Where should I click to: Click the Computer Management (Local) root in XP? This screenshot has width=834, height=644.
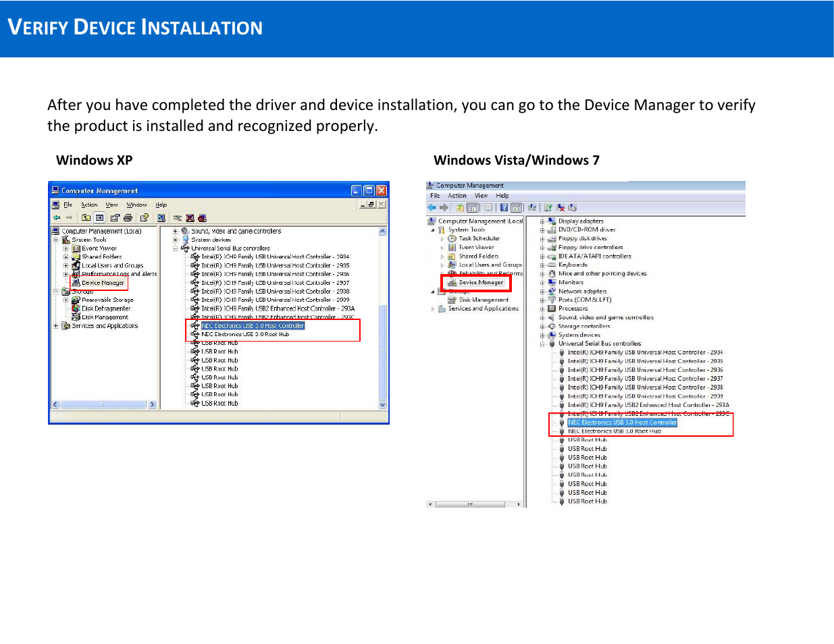click(x=101, y=231)
